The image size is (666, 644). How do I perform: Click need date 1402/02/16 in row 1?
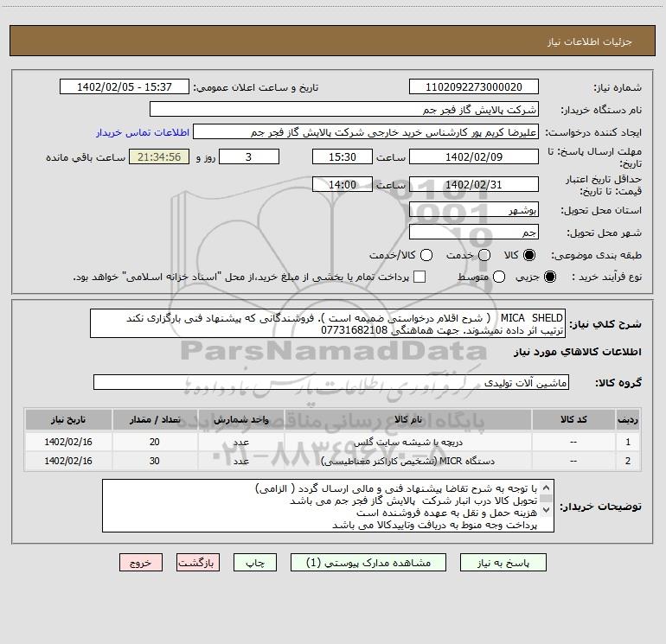68,442
